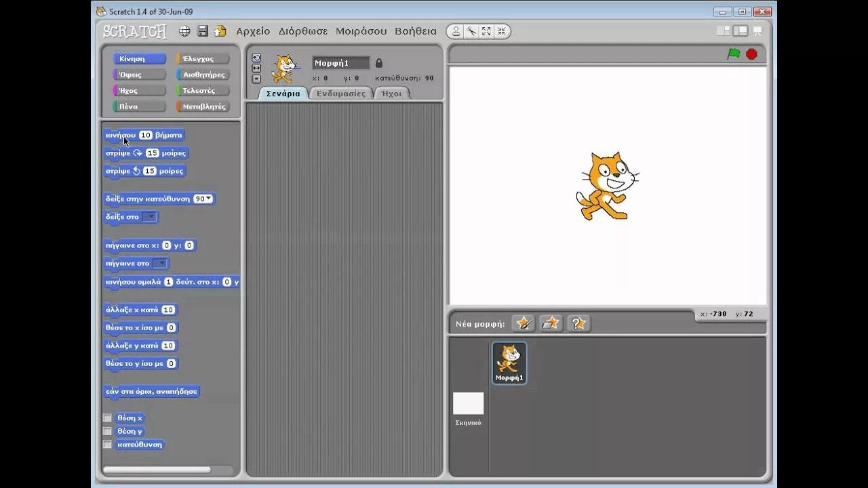868x488 pixels.
Task: Get a surprise sprite
Action: (578, 323)
